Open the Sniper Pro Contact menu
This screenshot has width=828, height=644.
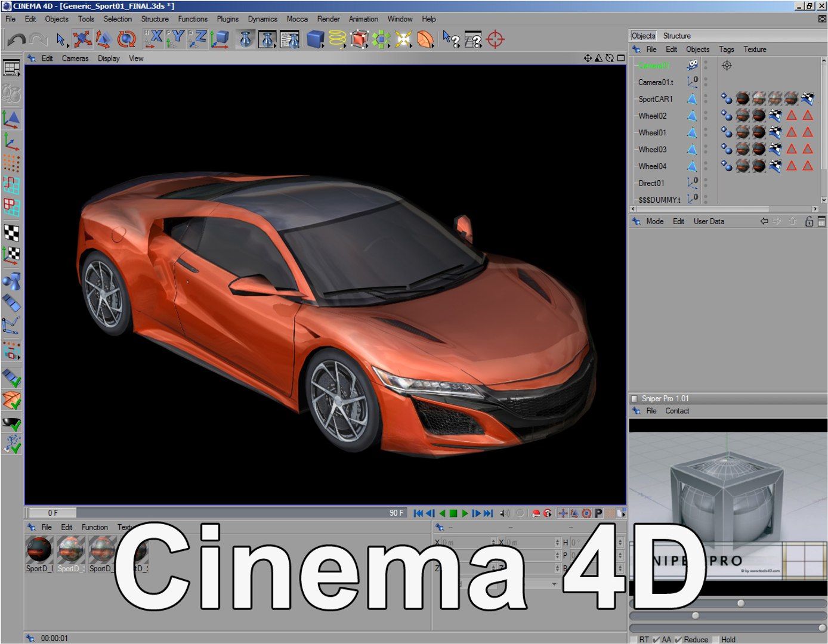tap(677, 411)
